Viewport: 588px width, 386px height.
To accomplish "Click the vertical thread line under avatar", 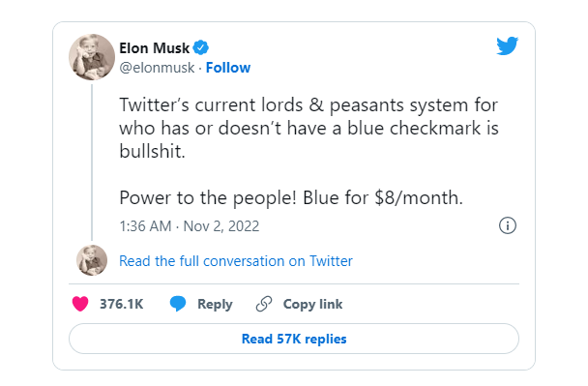I will [x=92, y=163].
